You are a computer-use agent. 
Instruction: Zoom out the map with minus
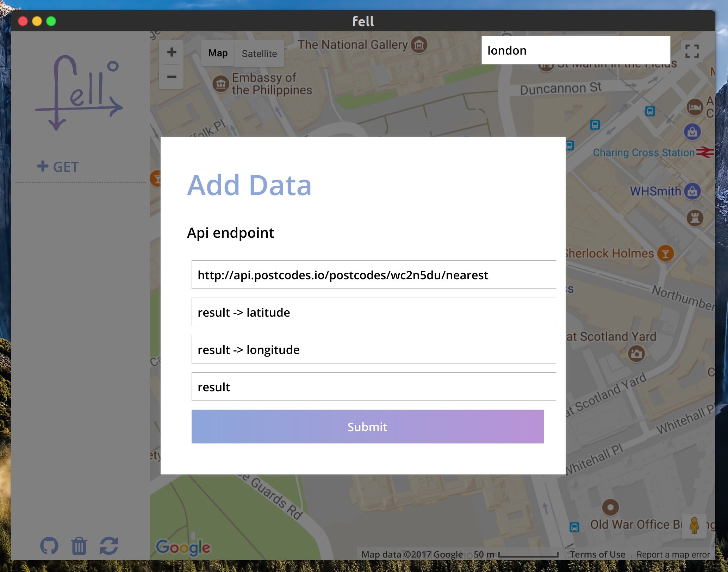tap(172, 77)
